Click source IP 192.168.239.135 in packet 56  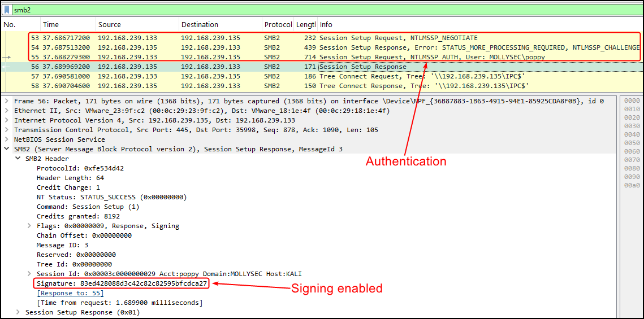coord(127,67)
